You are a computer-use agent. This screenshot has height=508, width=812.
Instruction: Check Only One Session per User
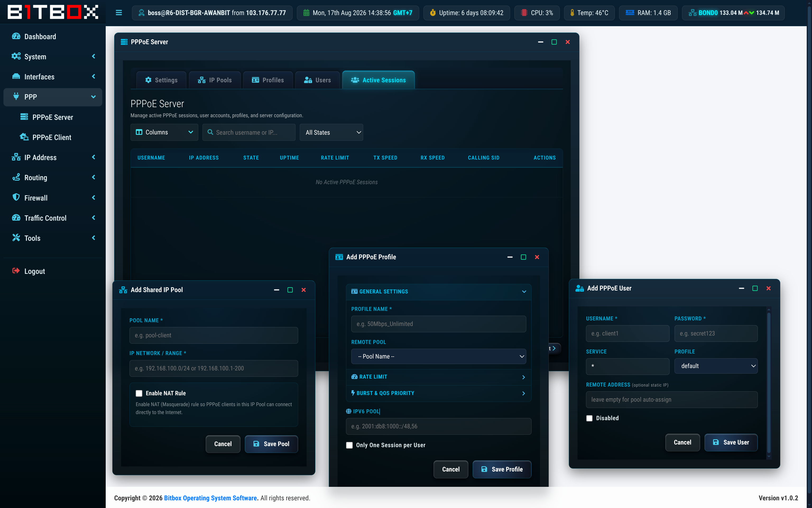[349, 445]
